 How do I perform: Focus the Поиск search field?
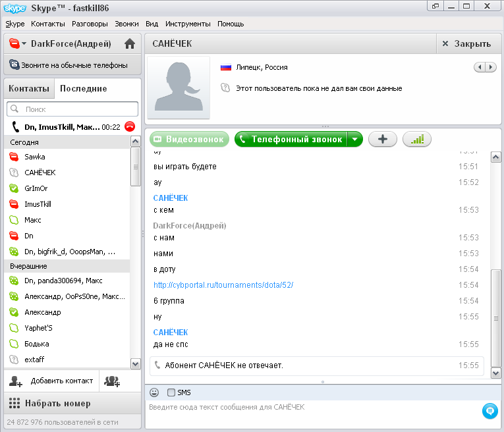pyautogui.click(x=72, y=109)
